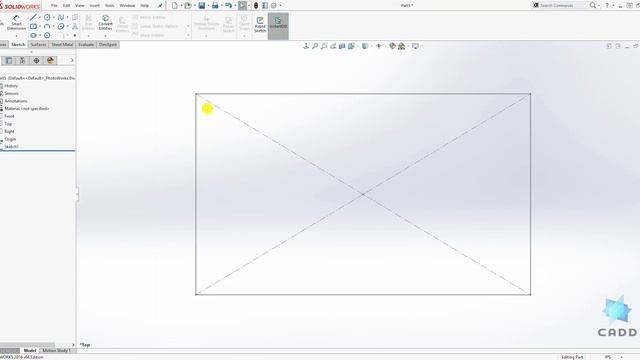Open the File menu

(x=54, y=5)
